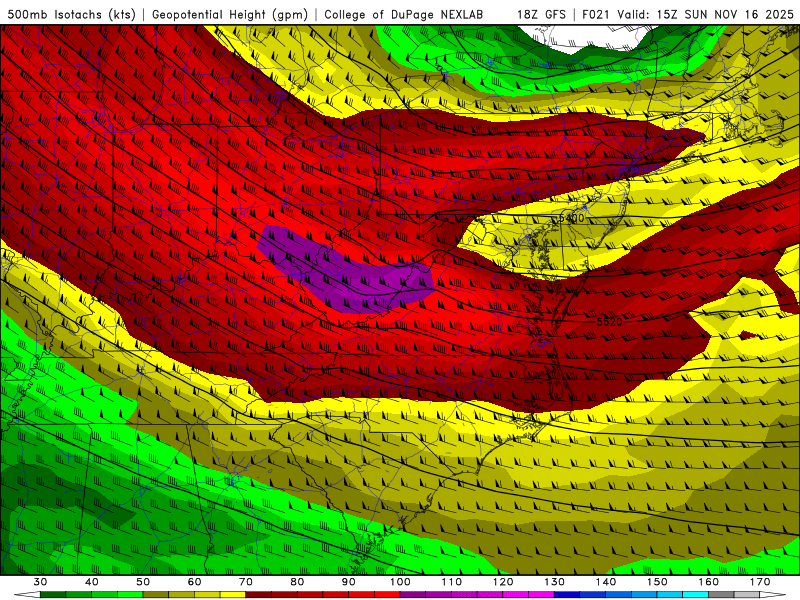This screenshot has height=600, width=800.
Task: Click the dark olive swatch starting at 50
Action: click(156, 594)
